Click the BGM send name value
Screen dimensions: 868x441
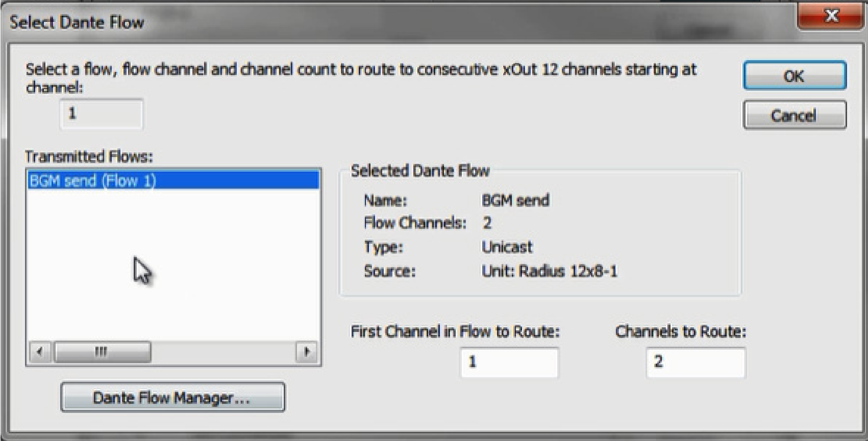(x=515, y=200)
